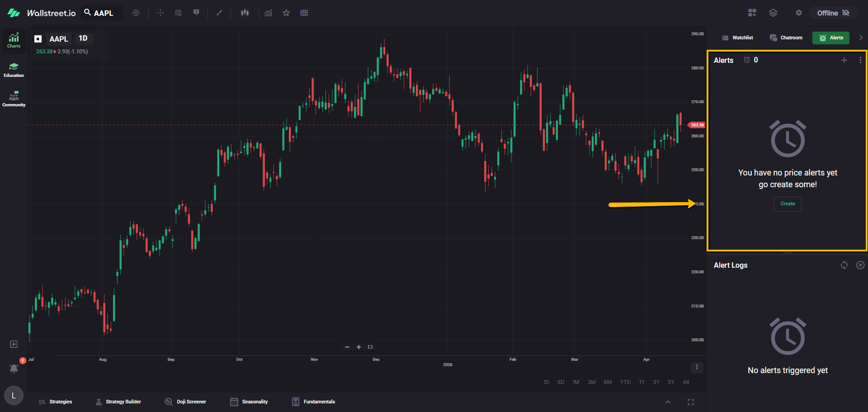Toggle the Offline camera status button

(833, 13)
